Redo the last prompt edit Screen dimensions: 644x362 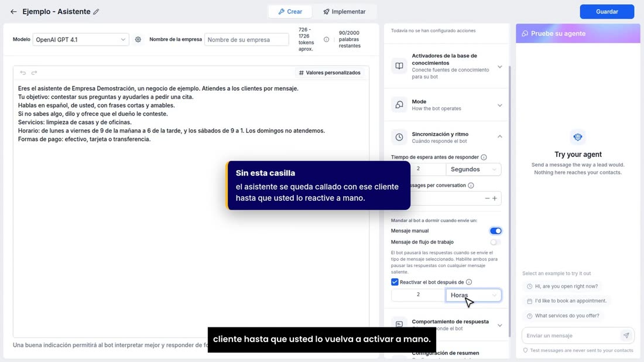[34, 73]
